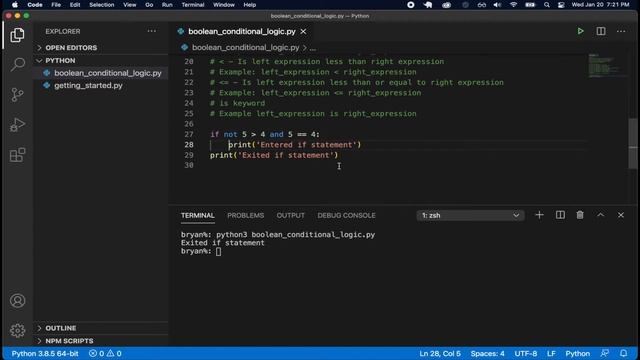
Task: Create a new terminal with plus icon
Action: point(539,215)
